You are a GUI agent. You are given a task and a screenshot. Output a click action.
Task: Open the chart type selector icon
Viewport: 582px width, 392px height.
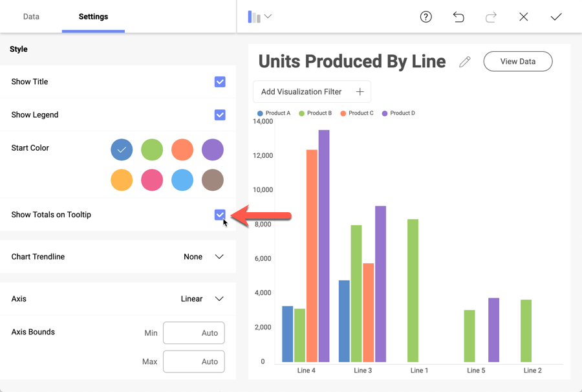[x=259, y=17]
